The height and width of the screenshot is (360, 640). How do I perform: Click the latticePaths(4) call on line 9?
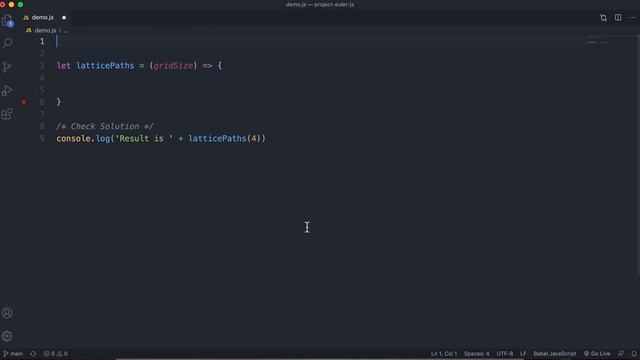click(224, 139)
